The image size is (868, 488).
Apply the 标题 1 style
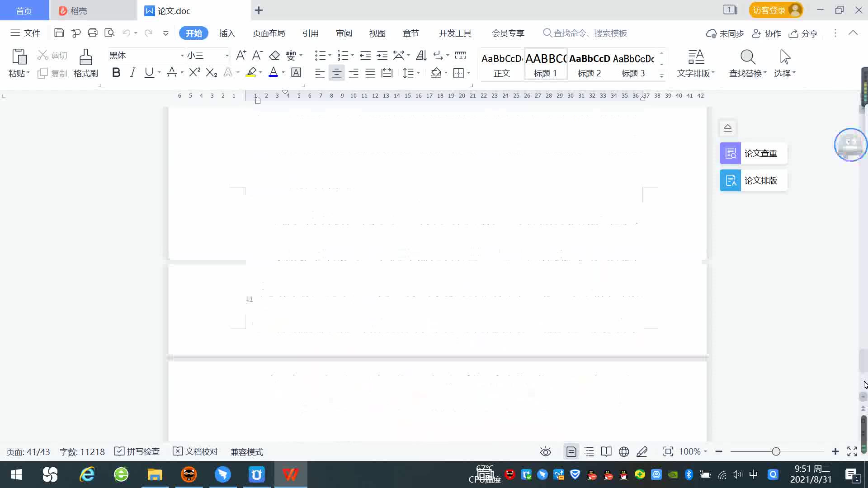pyautogui.click(x=546, y=64)
